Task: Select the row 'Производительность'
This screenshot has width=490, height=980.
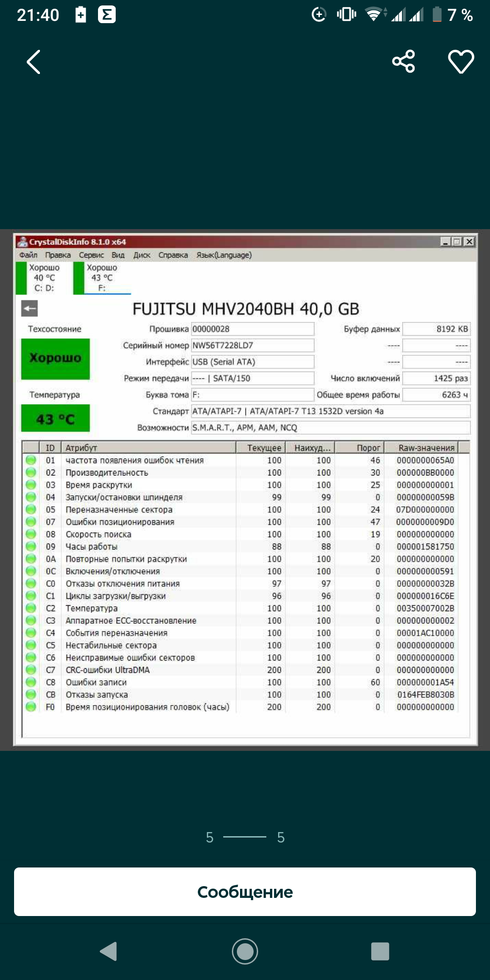Action: (x=240, y=472)
